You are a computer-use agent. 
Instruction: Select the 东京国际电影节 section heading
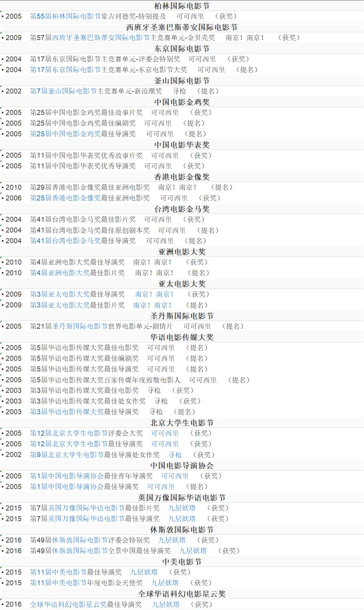[182, 49]
